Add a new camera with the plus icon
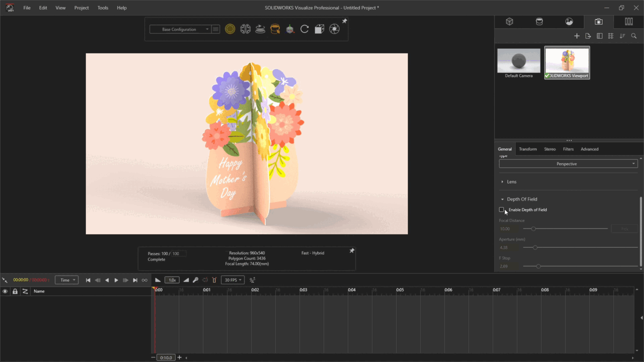 (577, 36)
